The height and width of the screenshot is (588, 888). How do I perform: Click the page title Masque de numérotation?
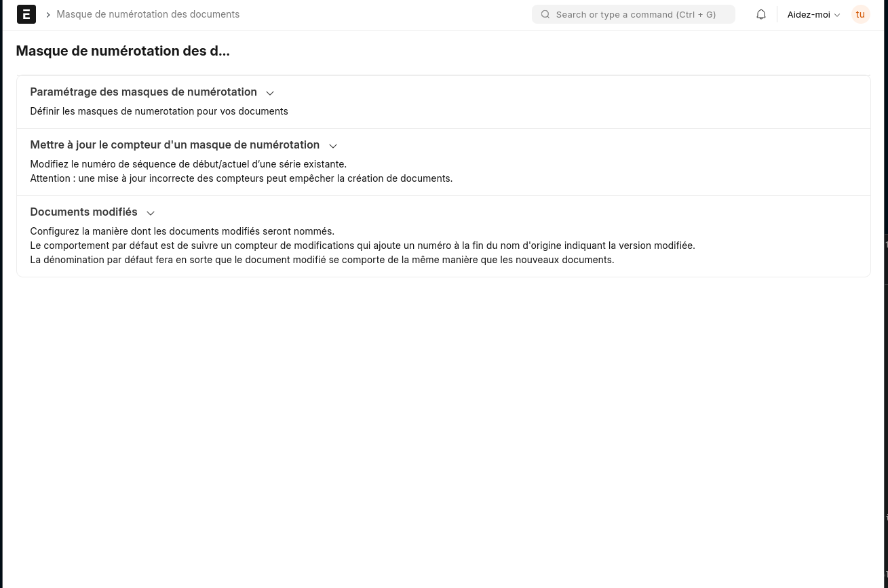click(x=123, y=51)
